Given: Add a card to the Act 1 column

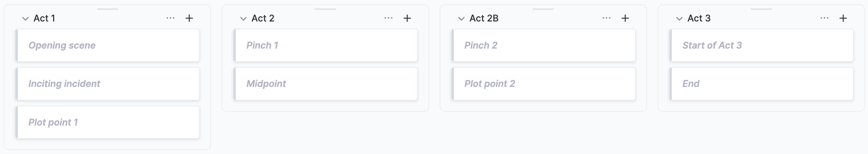Looking at the screenshot, I should click(189, 18).
